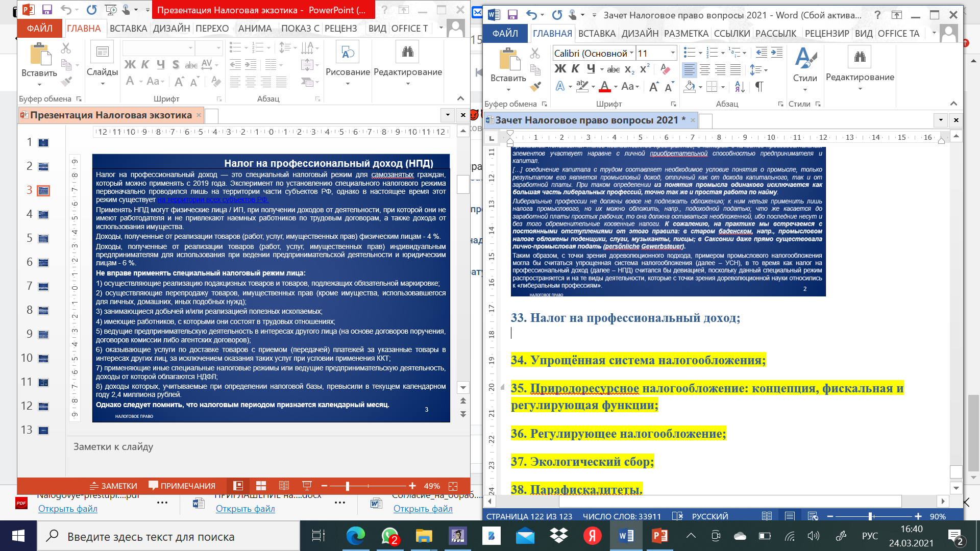Click language indicator РУССКИЙ in Word status bar
Image resolution: width=980 pixels, height=551 pixels.
(x=709, y=516)
